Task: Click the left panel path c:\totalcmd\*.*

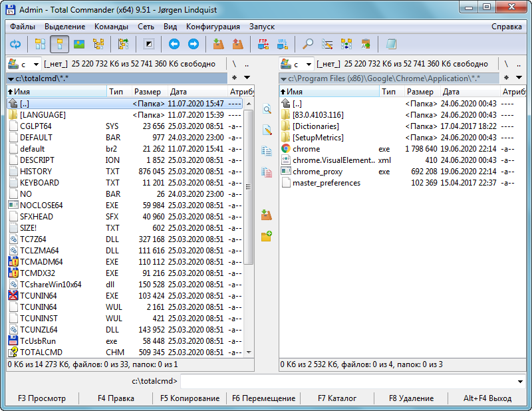Action: (x=117, y=78)
